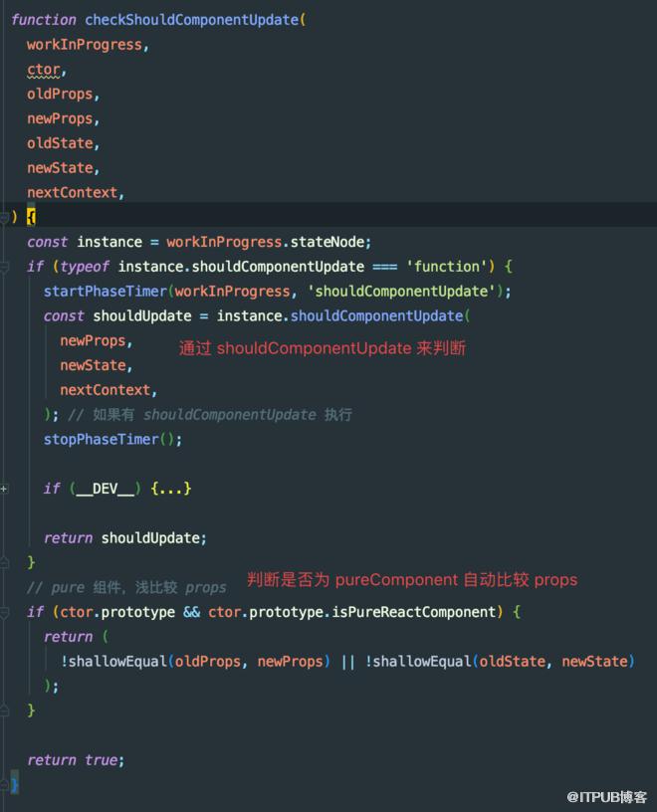Click the true literal in final return
The image size is (657, 812).
[101, 760]
